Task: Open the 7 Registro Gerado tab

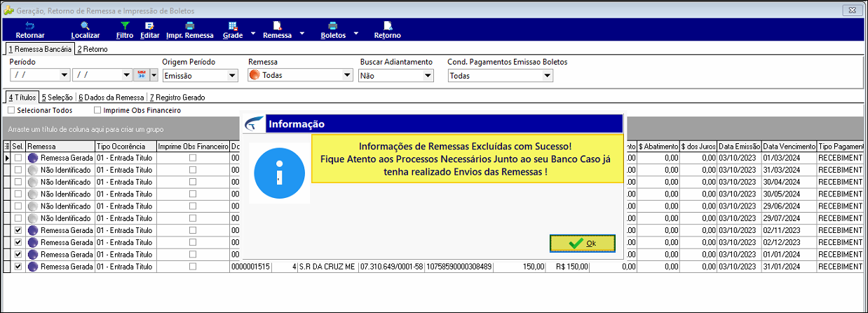Action: point(177,98)
